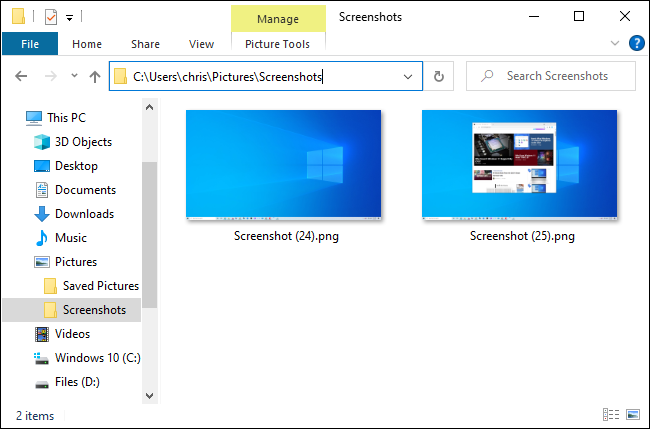
Task: Open recent locations dropdown arrow
Action: (x=74, y=75)
